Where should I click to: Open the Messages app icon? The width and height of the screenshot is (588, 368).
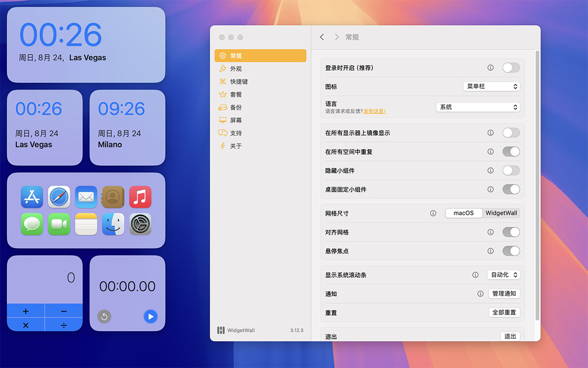click(x=32, y=224)
